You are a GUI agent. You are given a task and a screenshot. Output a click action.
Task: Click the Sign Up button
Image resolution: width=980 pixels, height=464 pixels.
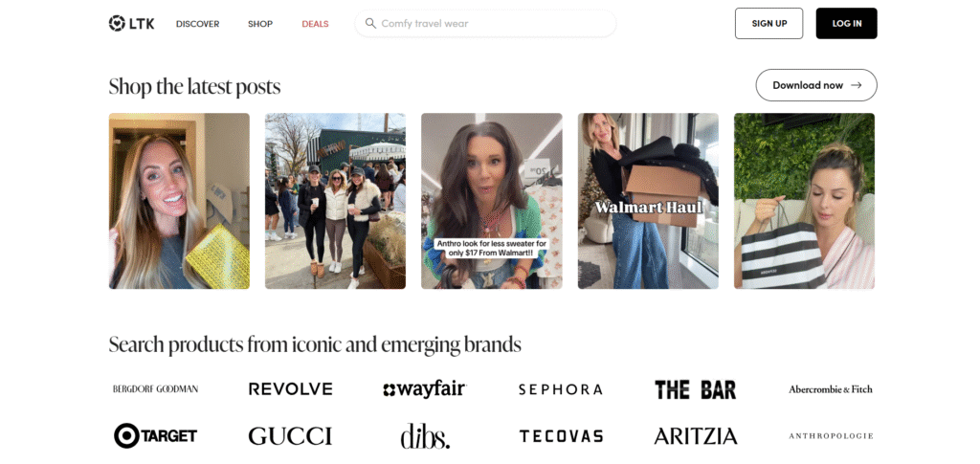tap(768, 23)
